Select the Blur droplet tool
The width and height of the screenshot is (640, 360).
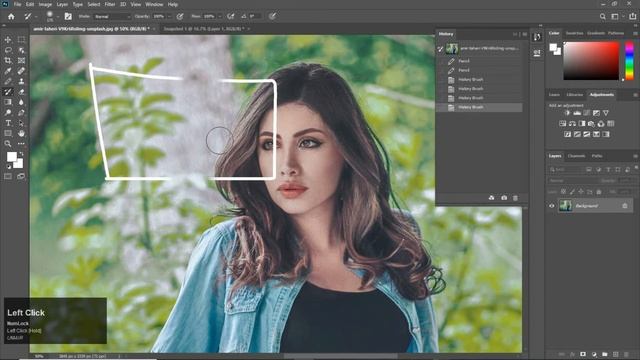pyautogui.click(x=21, y=102)
